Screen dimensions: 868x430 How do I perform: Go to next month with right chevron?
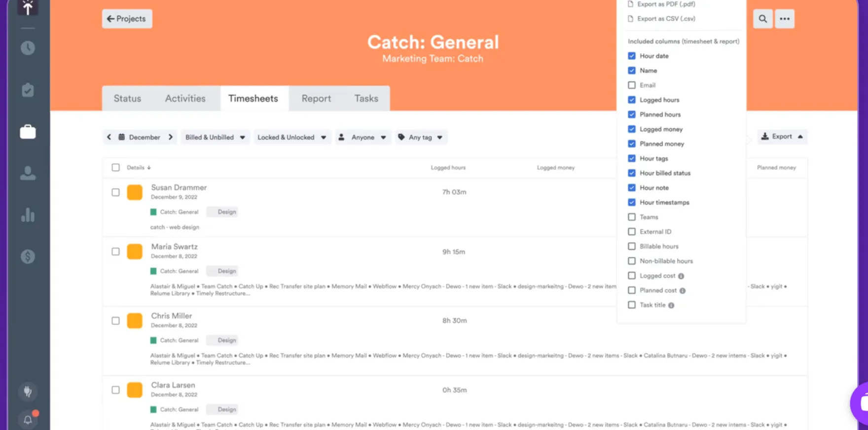[x=171, y=137]
